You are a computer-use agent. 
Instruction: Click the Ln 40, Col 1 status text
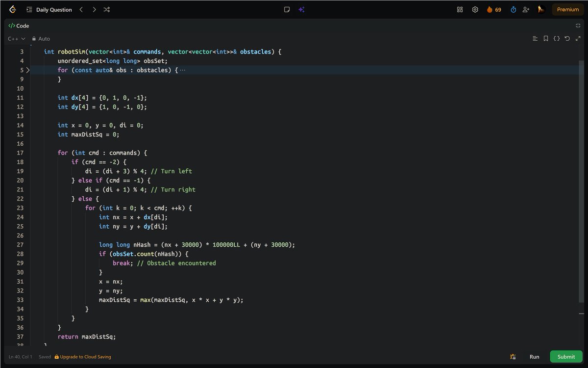point(21,357)
